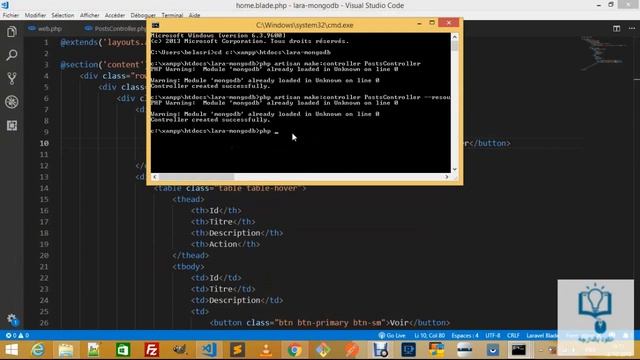This screenshot has width=640, height=360.
Task: Click the Titre table header text on line 17
Action: coord(221,222)
